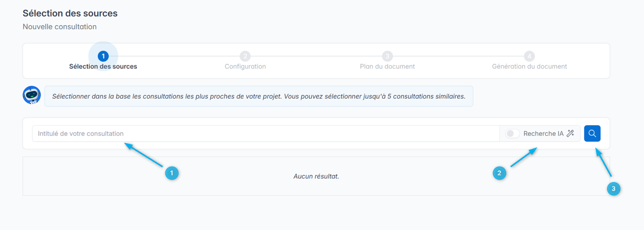Select the Génération du document step label
The image size is (644, 230).
pyautogui.click(x=529, y=67)
